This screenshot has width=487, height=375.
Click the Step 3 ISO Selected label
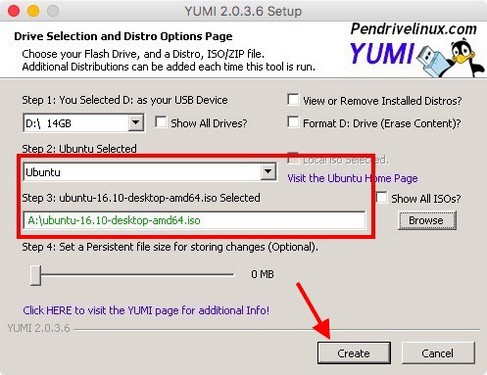[141, 198]
